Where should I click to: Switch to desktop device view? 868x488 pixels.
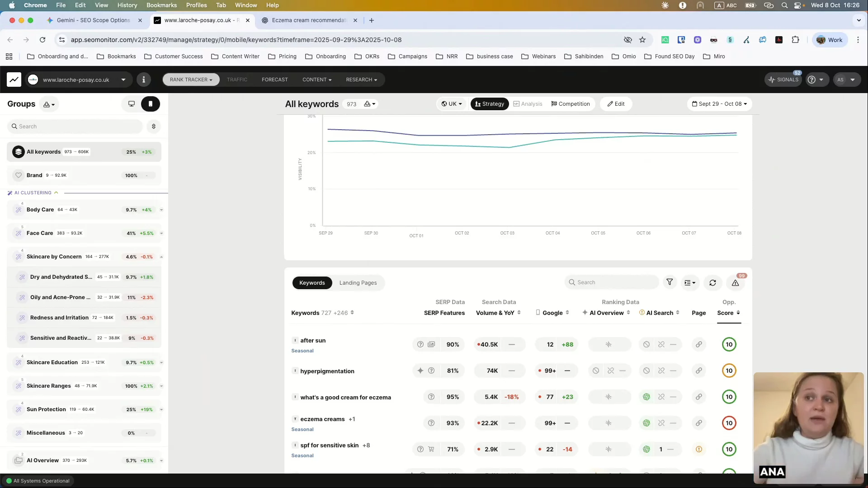point(132,104)
